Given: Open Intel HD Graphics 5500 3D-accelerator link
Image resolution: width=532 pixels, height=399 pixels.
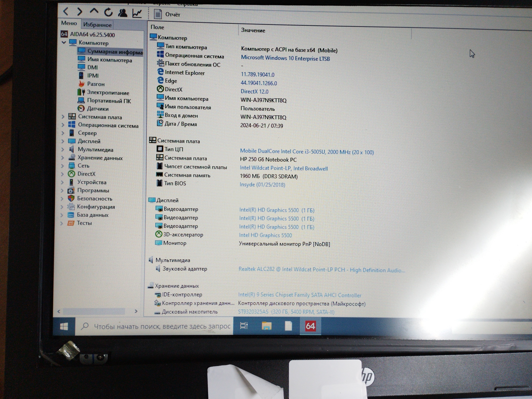Looking at the screenshot, I should (265, 235).
